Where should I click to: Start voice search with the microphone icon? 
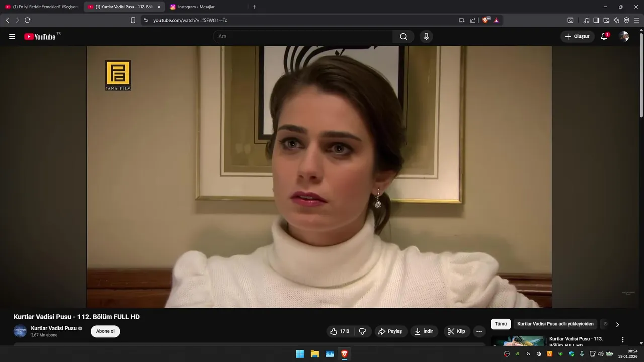pos(426,36)
